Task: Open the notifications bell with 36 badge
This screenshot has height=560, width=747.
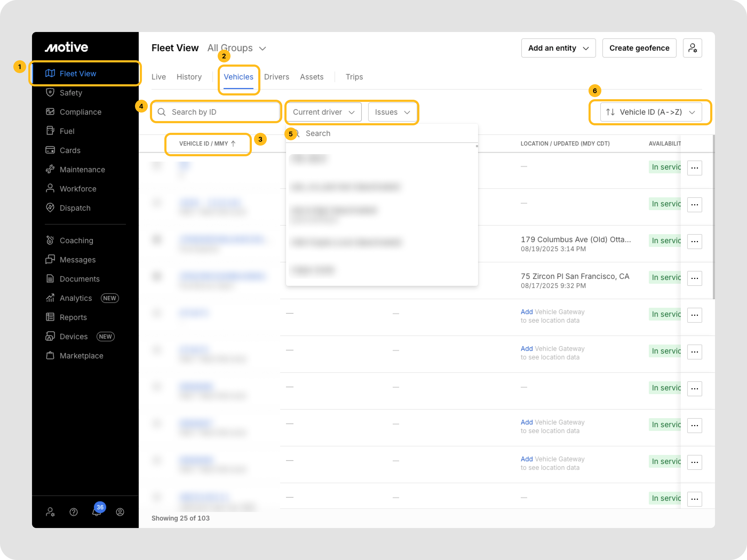Action: [x=97, y=512]
